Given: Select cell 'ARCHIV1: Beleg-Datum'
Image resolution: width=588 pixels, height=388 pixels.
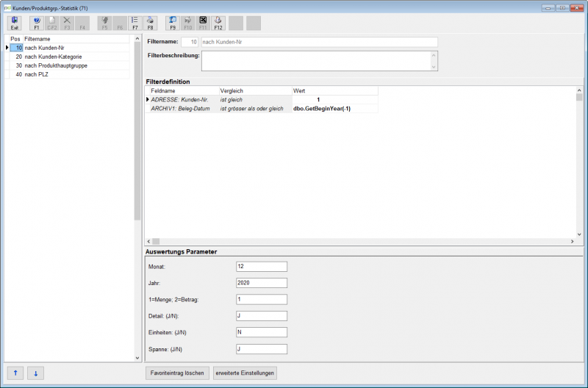Looking at the screenshot, I should point(184,109).
